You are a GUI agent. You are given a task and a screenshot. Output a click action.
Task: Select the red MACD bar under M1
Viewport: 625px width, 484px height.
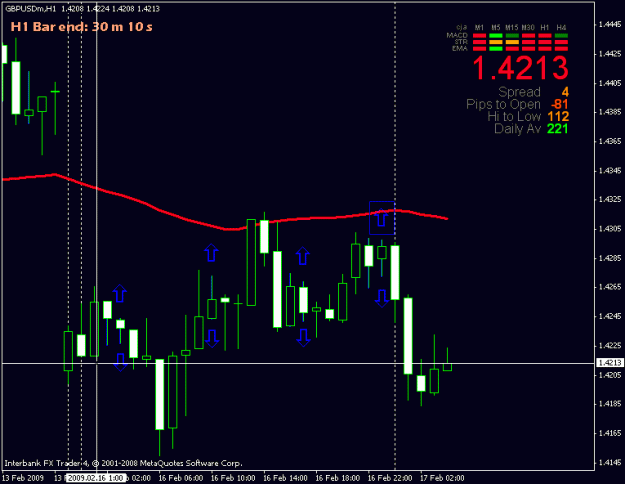[479, 36]
